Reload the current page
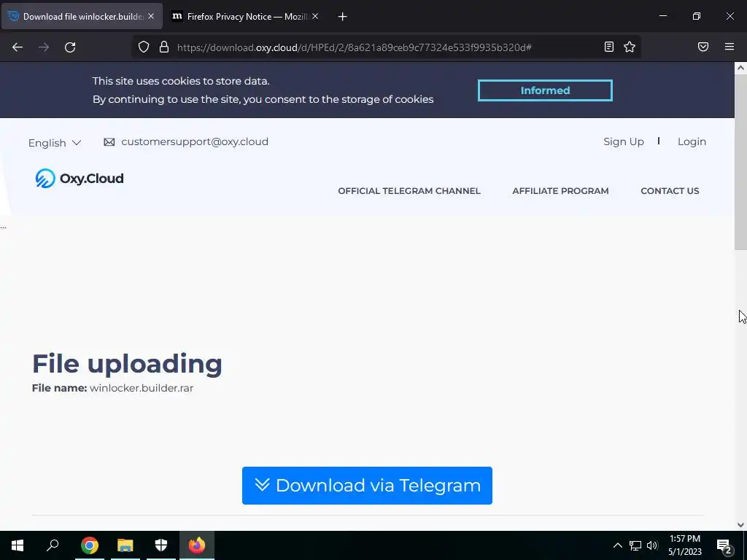Viewport: 747px width, 560px height. click(x=70, y=47)
